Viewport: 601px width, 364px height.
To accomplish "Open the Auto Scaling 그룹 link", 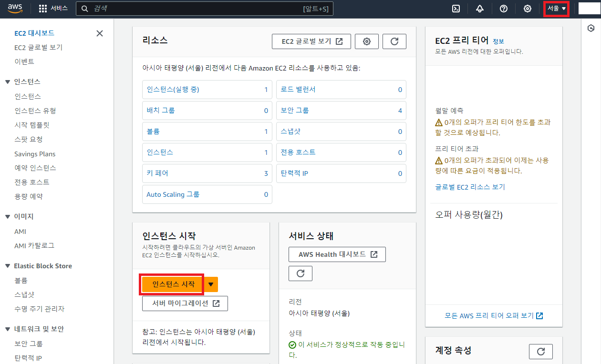I will click(x=173, y=194).
